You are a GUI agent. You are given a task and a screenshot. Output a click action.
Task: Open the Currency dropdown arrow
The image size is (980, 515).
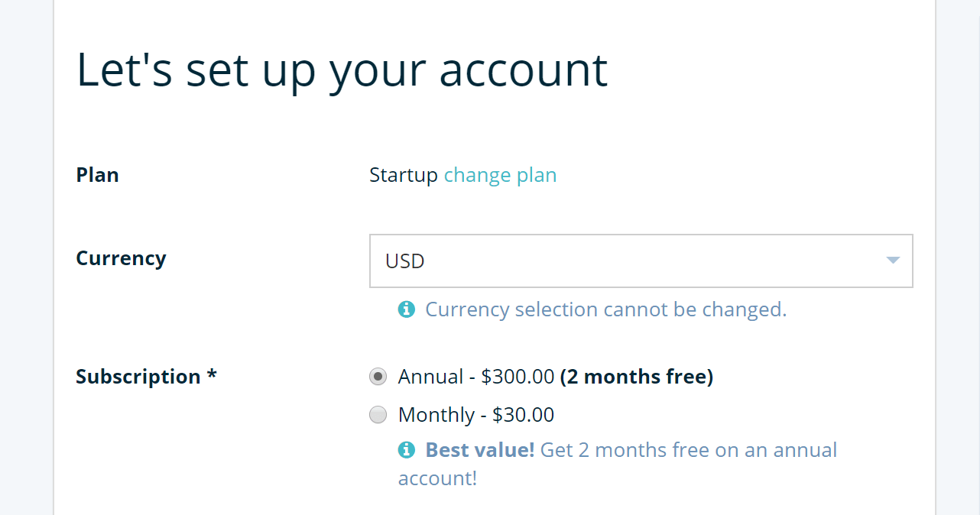[893, 261]
